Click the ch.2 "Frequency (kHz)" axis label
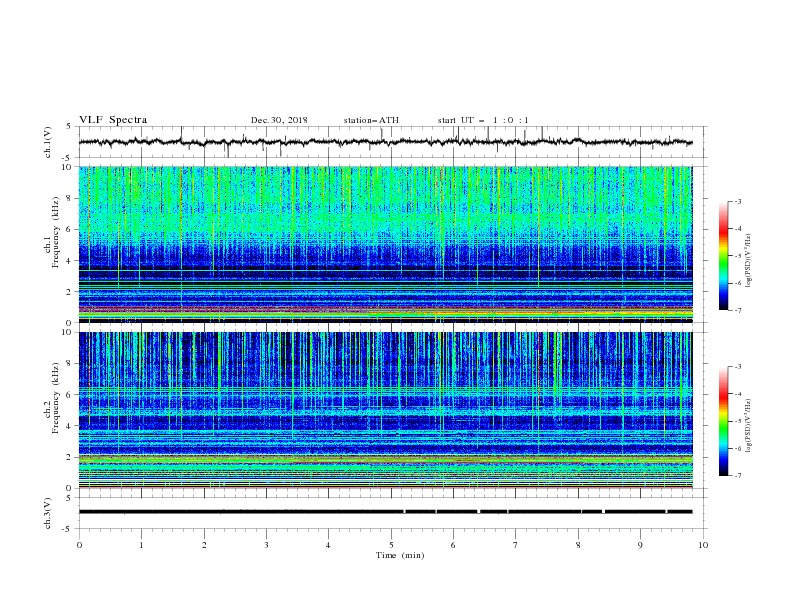Image resolution: width=792 pixels, height=612 pixels. coord(56,398)
